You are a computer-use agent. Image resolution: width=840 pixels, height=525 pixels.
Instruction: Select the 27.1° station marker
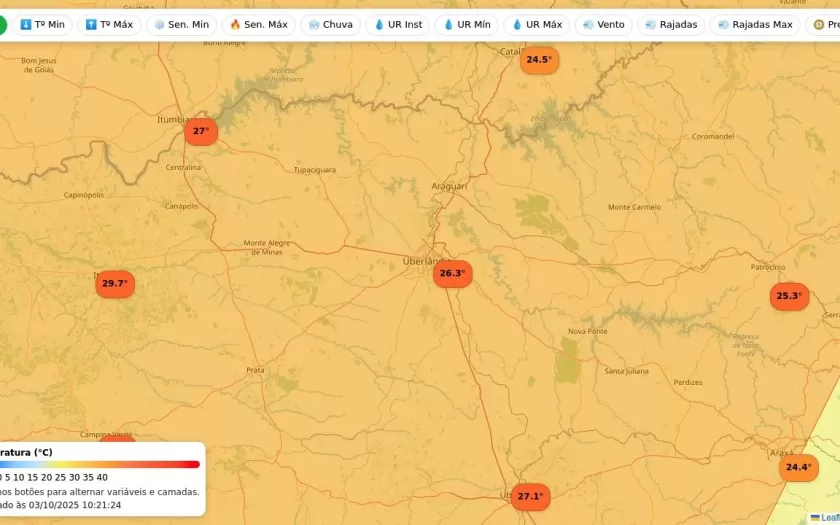[530, 496]
